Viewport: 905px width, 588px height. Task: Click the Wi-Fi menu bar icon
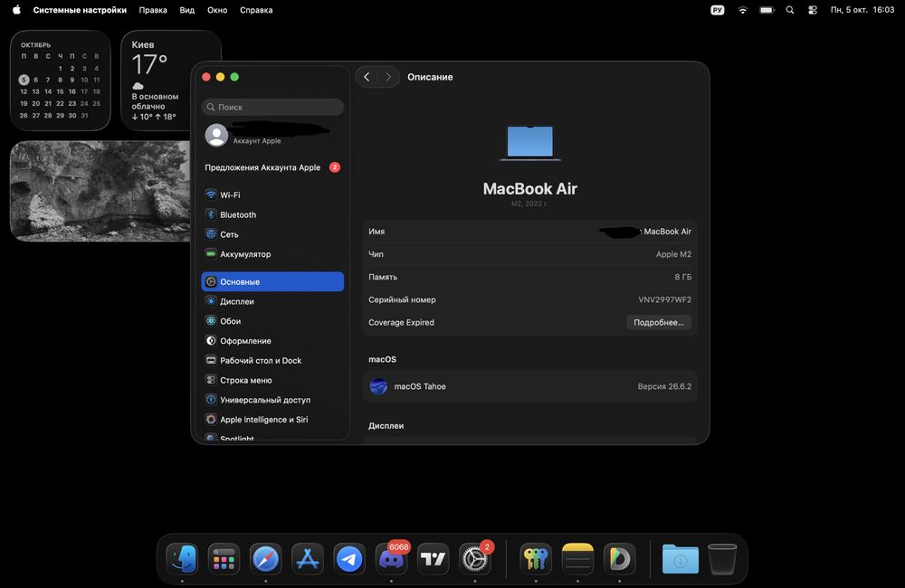coord(743,10)
